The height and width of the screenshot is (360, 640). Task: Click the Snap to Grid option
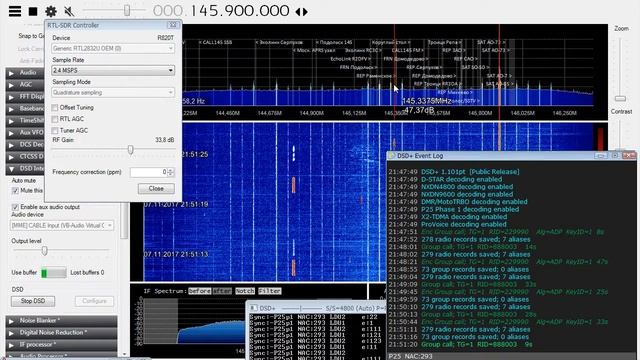point(31,36)
